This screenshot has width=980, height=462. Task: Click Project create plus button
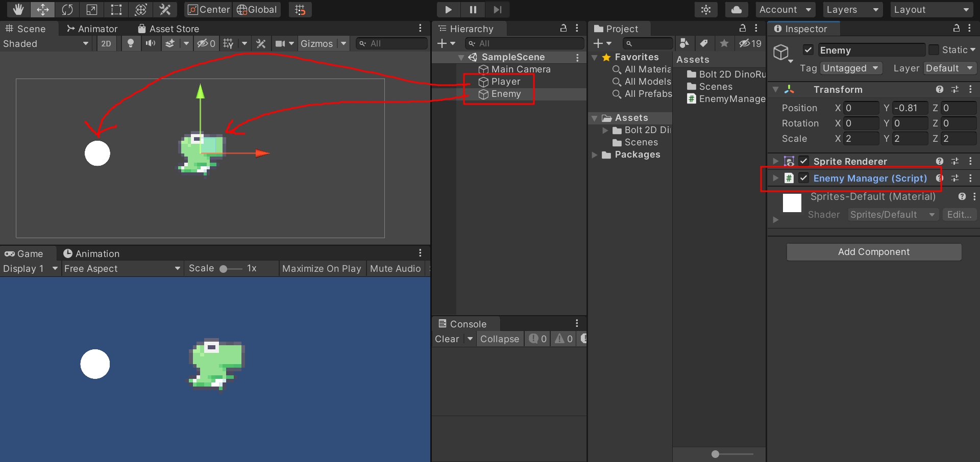602,43
